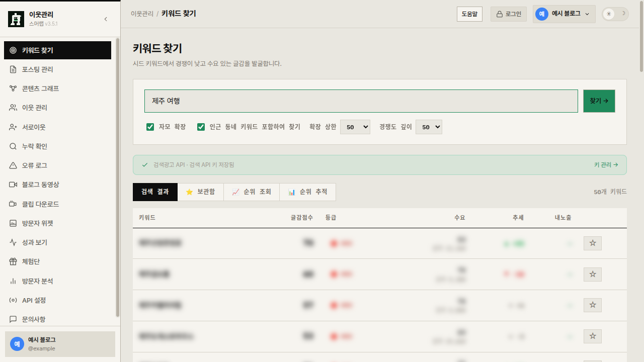This screenshot has height=362, width=644.
Task: Click the 로그인 button
Action: coord(509,14)
